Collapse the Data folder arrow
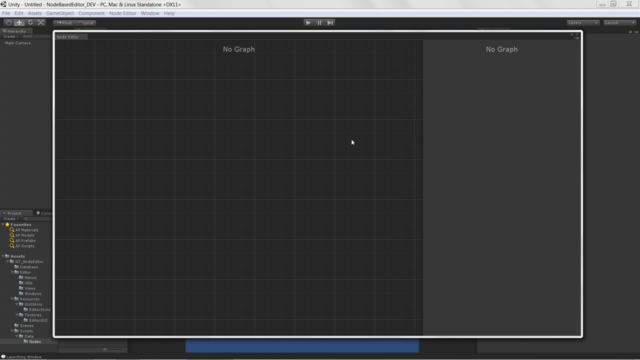 coord(16,336)
